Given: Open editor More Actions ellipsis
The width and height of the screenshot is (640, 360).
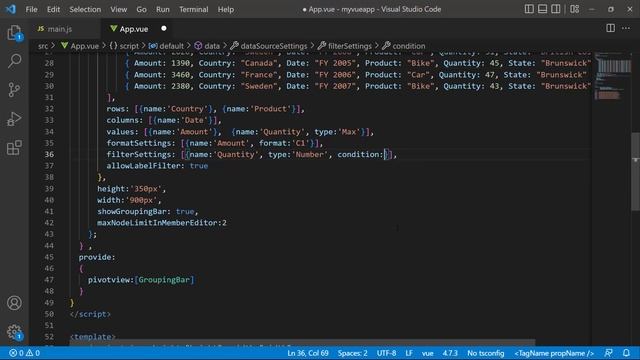Looking at the screenshot, I should click(626, 28).
